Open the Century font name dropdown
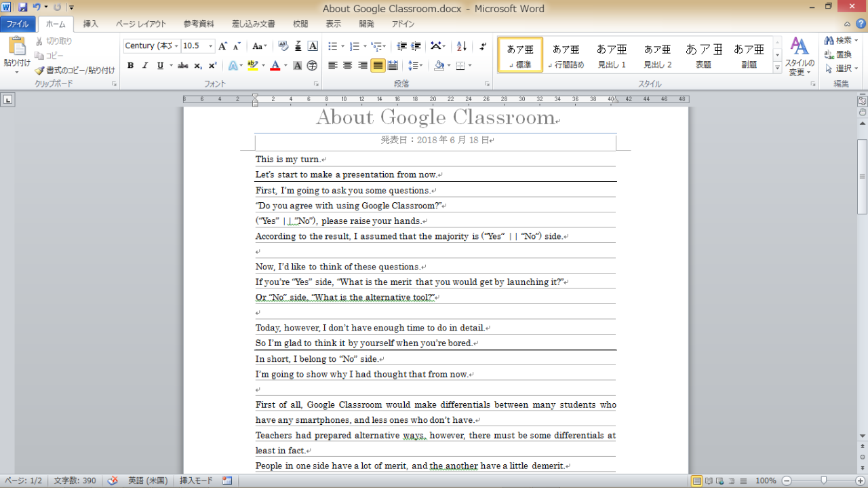This screenshot has width=868, height=488. tap(177, 46)
